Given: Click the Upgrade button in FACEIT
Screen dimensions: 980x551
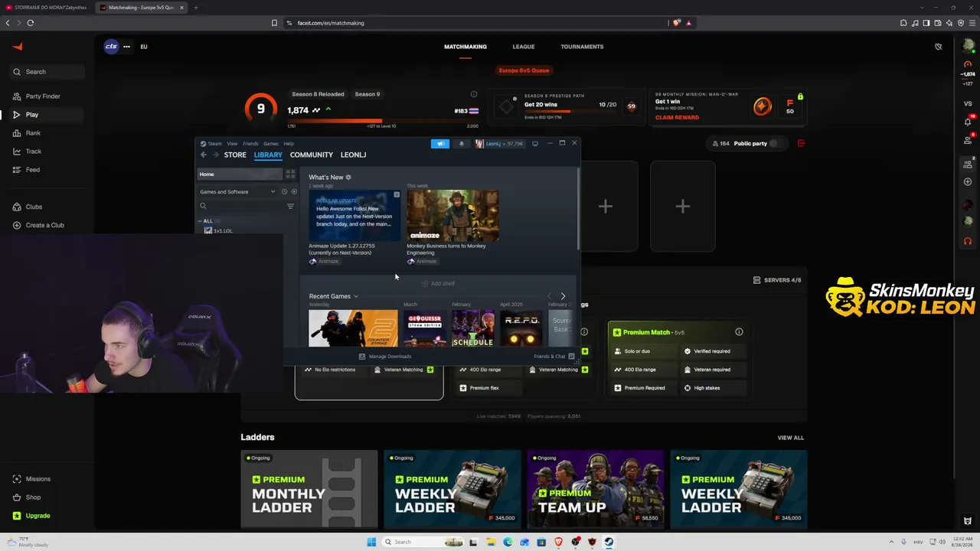Looking at the screenshot, I should coord(31,516).
